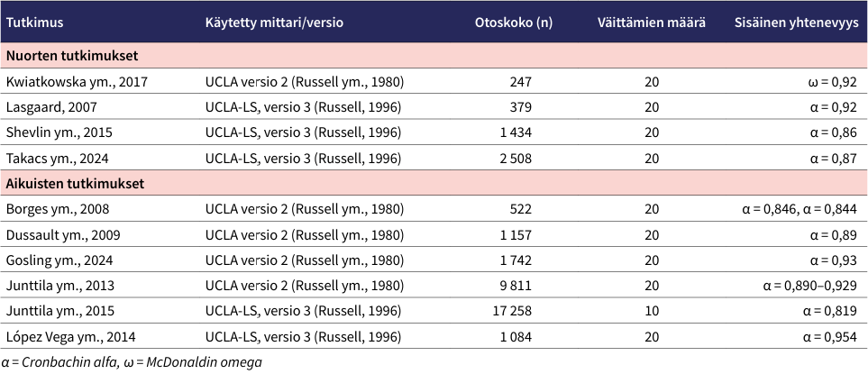Select the Takacs ym., 2024 cell
This screenshot has height=374, width=868.
click(x=58, y=158)
